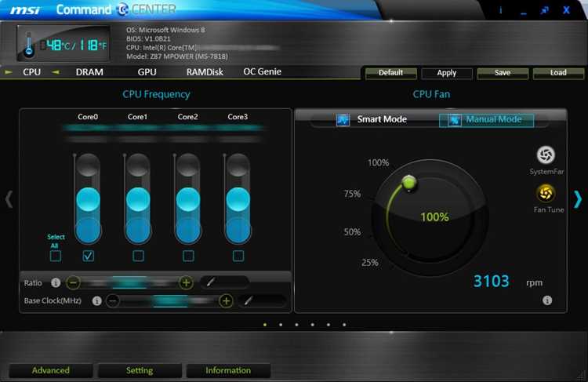Go to next panel with right chevron
The width and height of the screenshot is (588, 382).
click(x=578, y=199)
